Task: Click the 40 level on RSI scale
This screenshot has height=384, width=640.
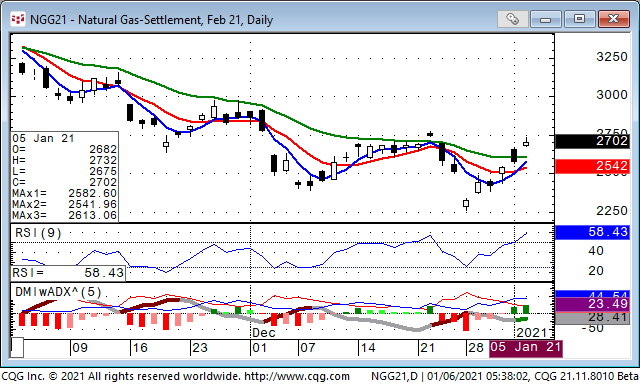Action: click(x=596, y=251)
